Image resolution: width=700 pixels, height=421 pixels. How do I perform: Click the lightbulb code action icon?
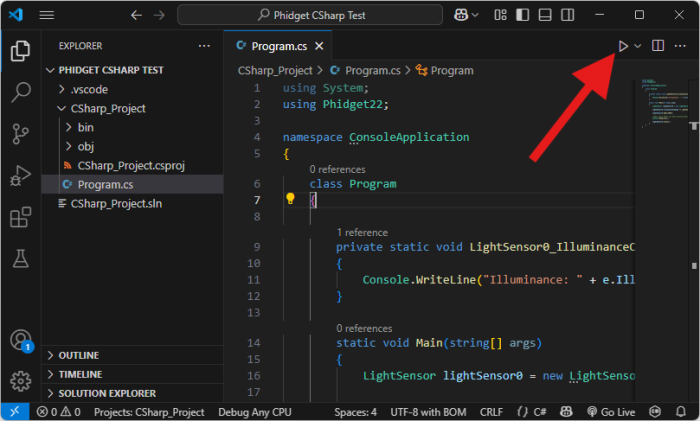(x=291, y=199)
